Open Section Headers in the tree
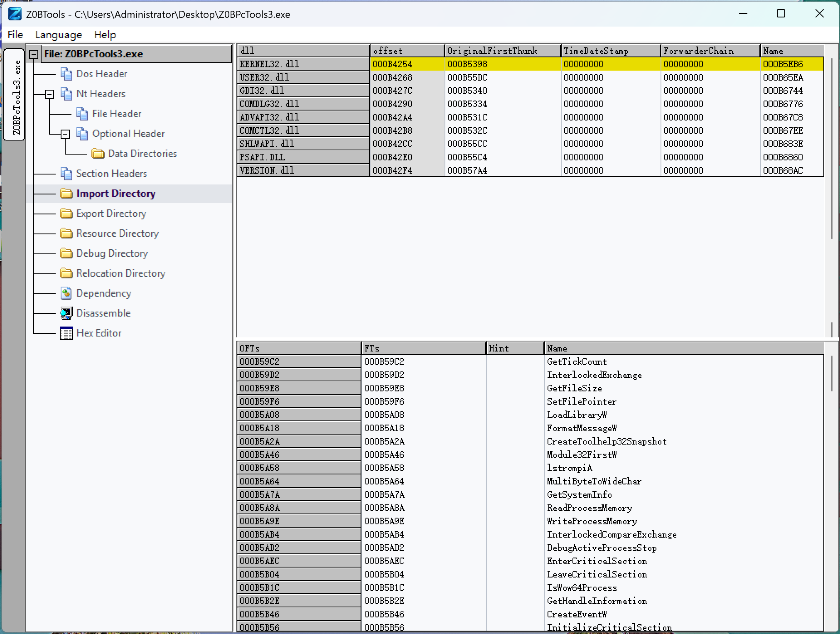Image resolution: width=840 pixels, height=634 pixels. [112, 174]
